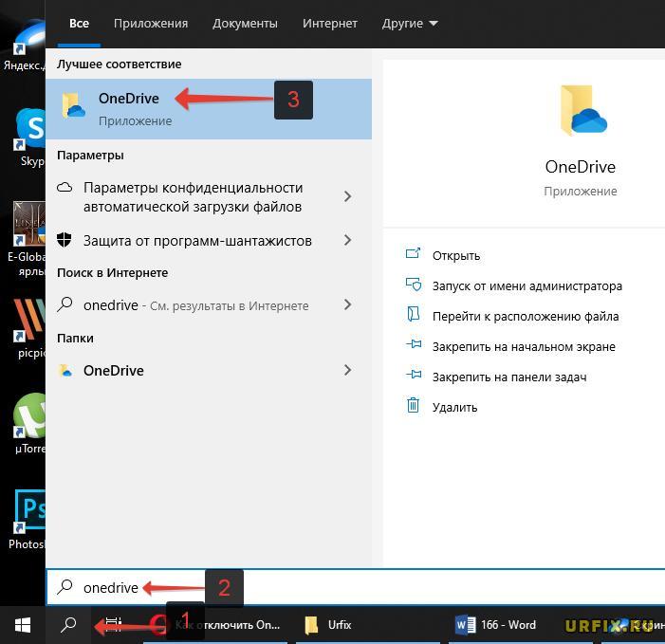
Task: Click the search box containing onedrive
Action: point(356,587)
